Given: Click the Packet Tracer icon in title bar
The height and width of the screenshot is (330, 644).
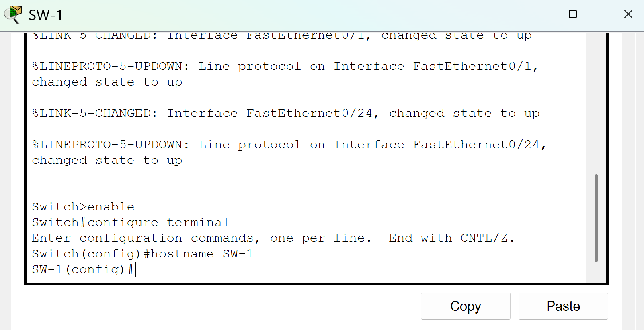Looking at the screenshot, I should click(x=13, y=14).
